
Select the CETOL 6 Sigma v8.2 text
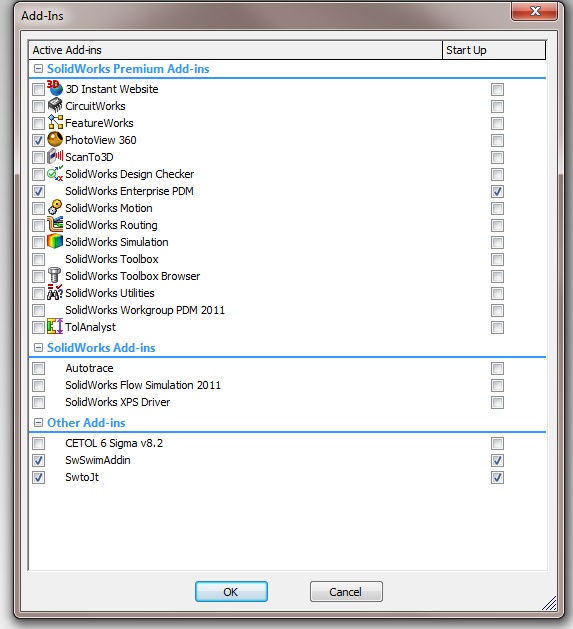[114, 443]
